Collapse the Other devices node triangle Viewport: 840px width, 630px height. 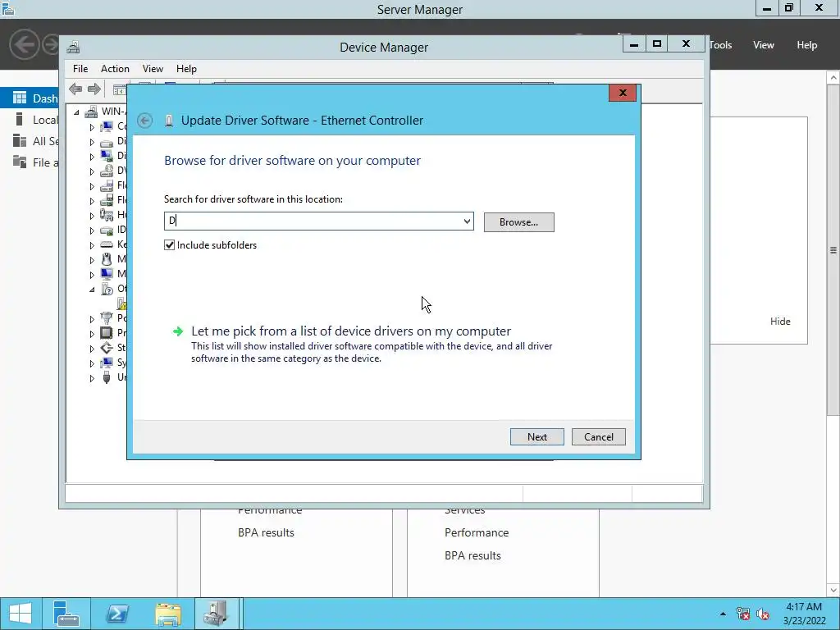click(92, 290)
